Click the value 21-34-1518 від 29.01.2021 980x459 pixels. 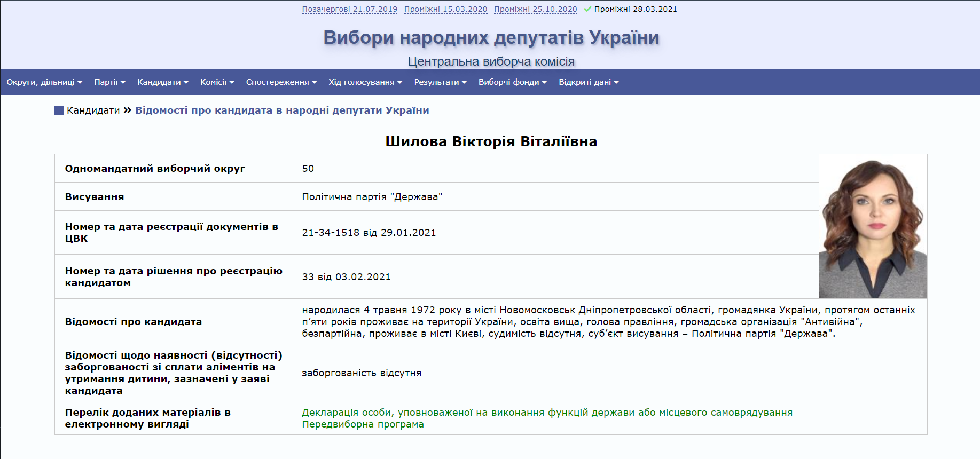[x=369, y=233]
